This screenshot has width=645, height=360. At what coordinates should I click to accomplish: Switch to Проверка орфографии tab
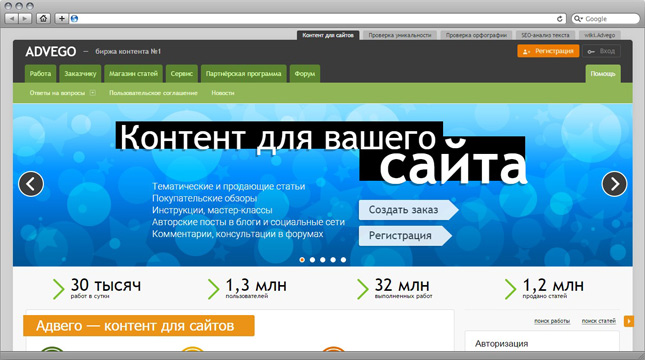pyautogui.click(x=476, y=35)
